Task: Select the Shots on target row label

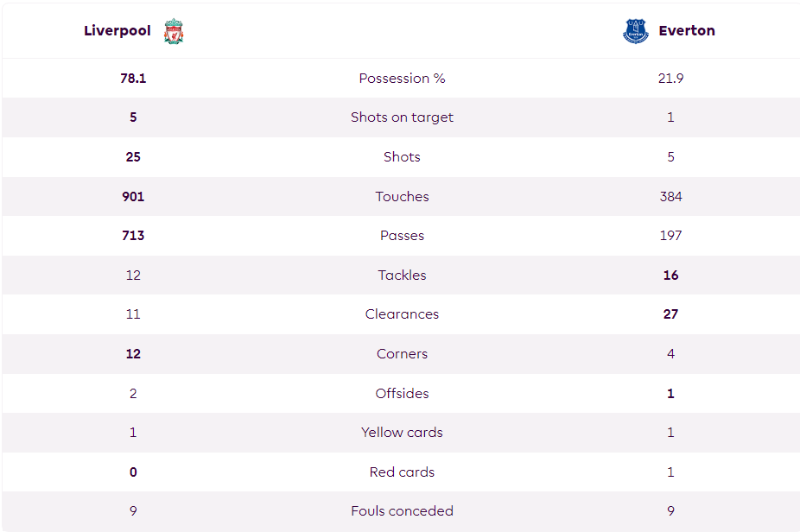Action: point(402,117)
